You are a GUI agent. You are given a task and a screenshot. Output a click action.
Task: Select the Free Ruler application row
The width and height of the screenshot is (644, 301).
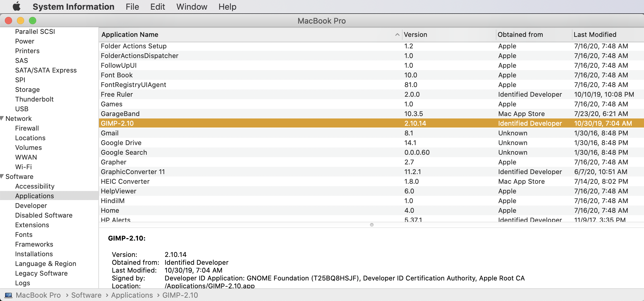coord(371,94)
